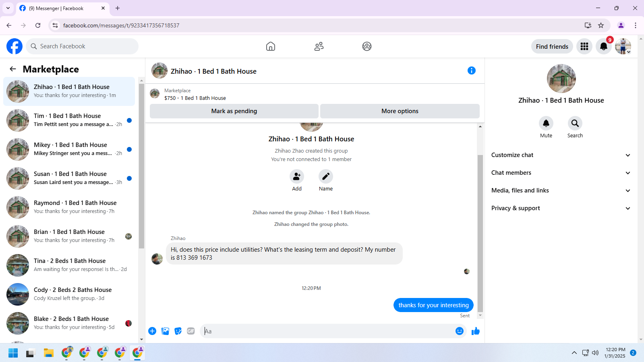This screenshot has width=644, height=362.
Task: Show hidden system tray icons
Action: pyautogui.click(x=574, y=353)
